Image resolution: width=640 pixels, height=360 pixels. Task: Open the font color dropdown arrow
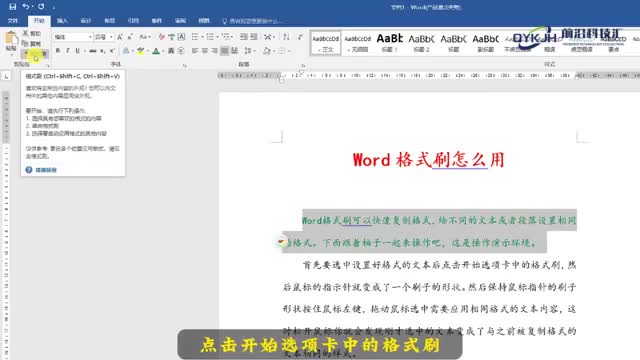pyautogui.click(x=162, y=51)
